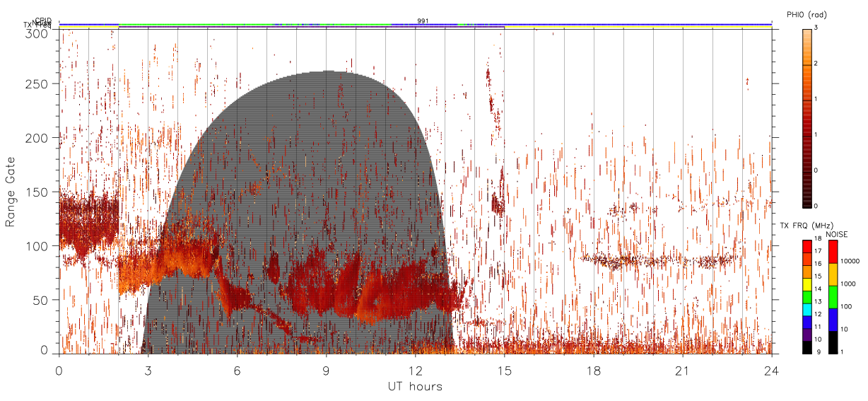Click the "14" label in the TX FRQ legend

(x=819, y=289)
